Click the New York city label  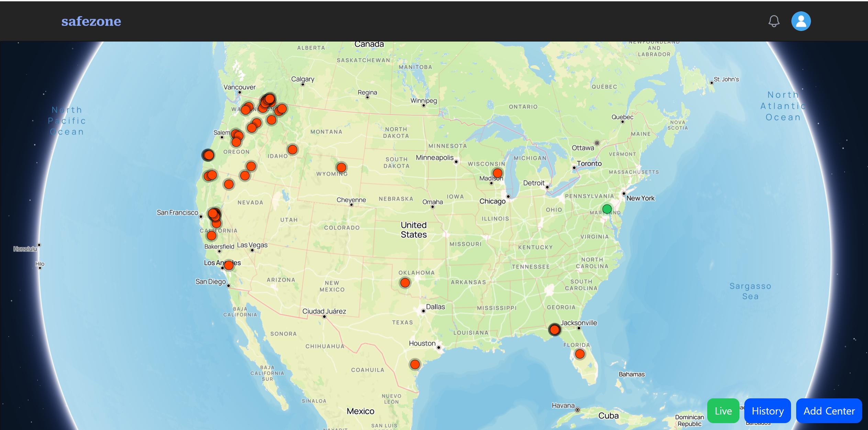click(x=640, y=198)
